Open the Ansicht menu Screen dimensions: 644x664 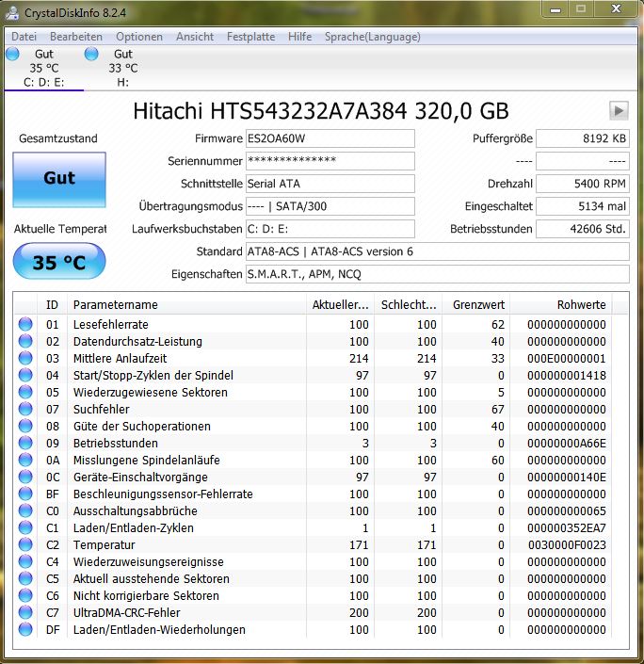click(x=195, y=37)
